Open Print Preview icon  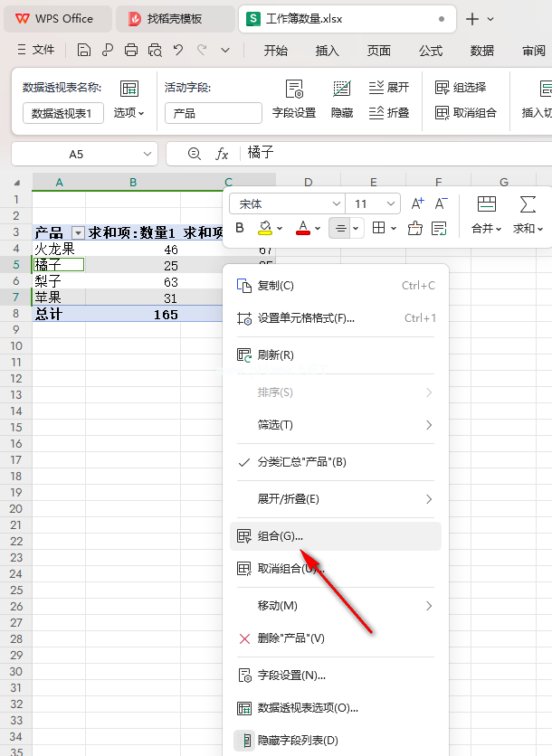coord(155,50)
